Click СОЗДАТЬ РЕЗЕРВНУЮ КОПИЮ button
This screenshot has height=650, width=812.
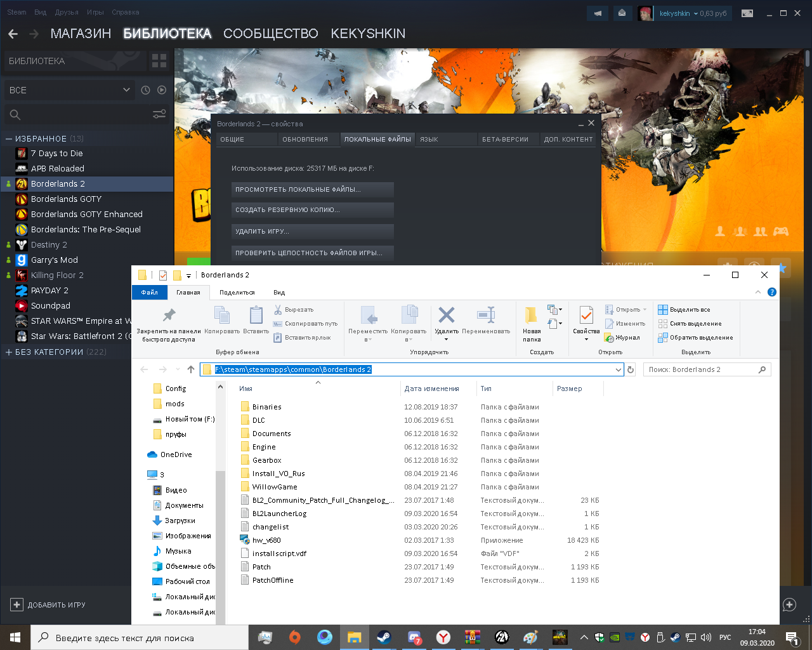(313, 209)
